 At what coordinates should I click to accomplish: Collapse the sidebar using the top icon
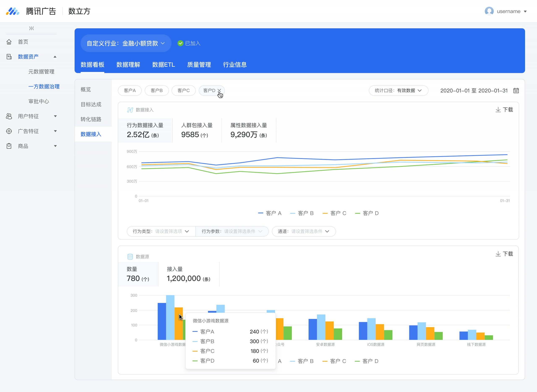[31, 28]
